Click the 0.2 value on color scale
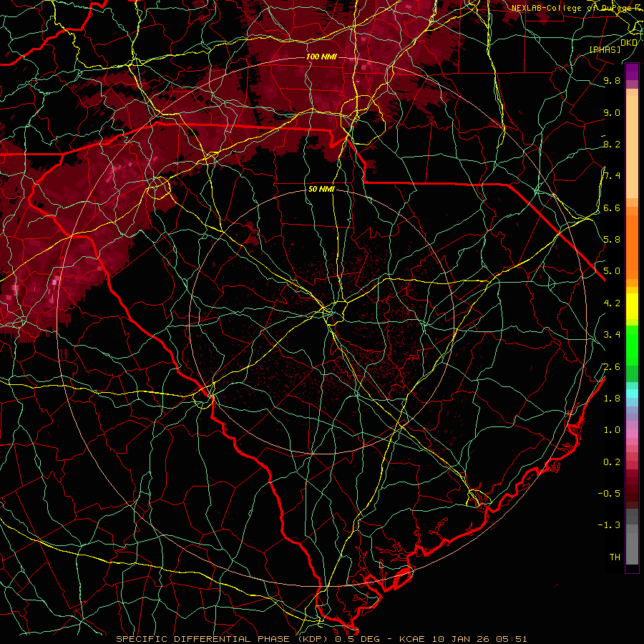This screenshot has width=644, height=644. click(x=612, y=462)
